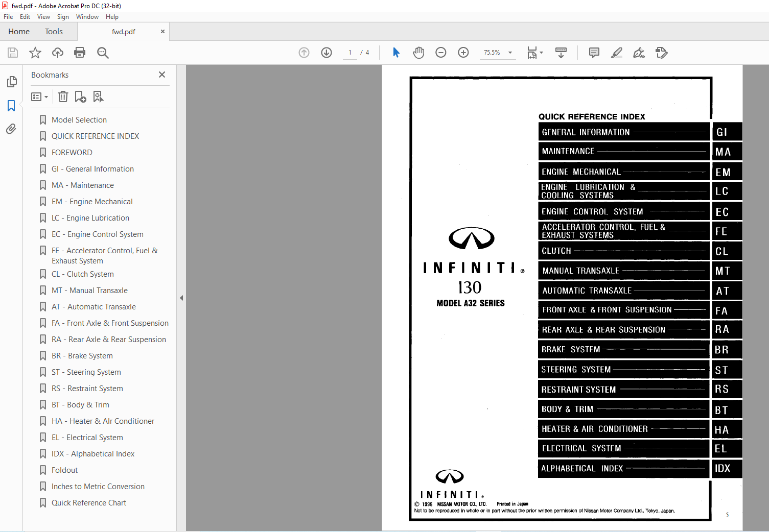Open HA - Heater & Air Conditioner bookmark
Viewport: 769px width, 532px height.
tap(103, 421)
